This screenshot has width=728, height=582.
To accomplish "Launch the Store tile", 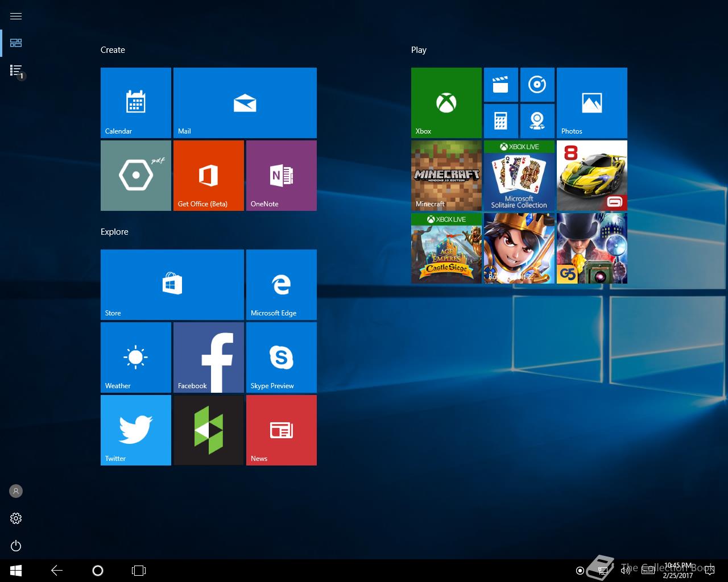I will point(172,284).
